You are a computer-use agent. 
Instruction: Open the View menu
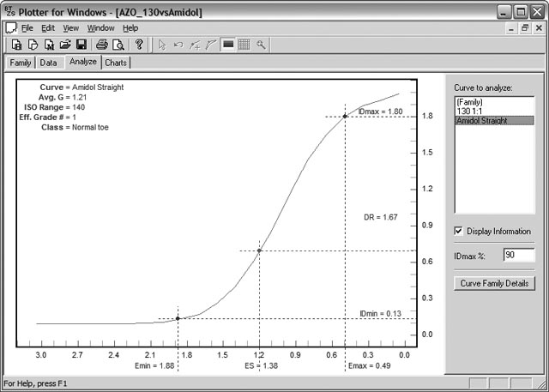click(x=70, y=27)
